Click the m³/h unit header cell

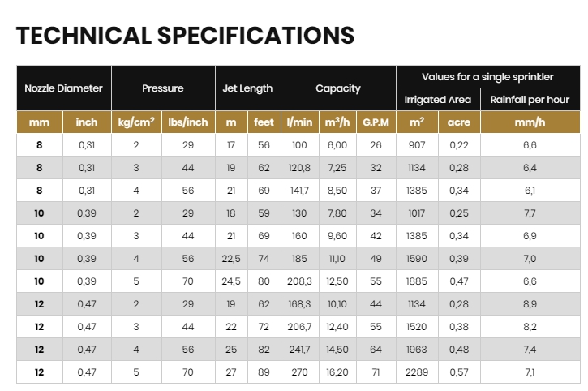[337, 122]
